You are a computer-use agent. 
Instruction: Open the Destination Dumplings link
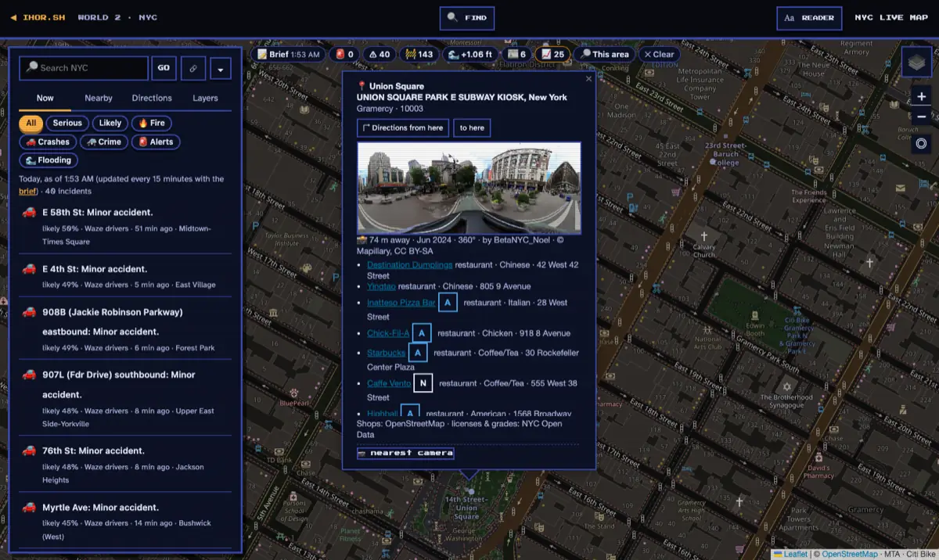point(410,265)
